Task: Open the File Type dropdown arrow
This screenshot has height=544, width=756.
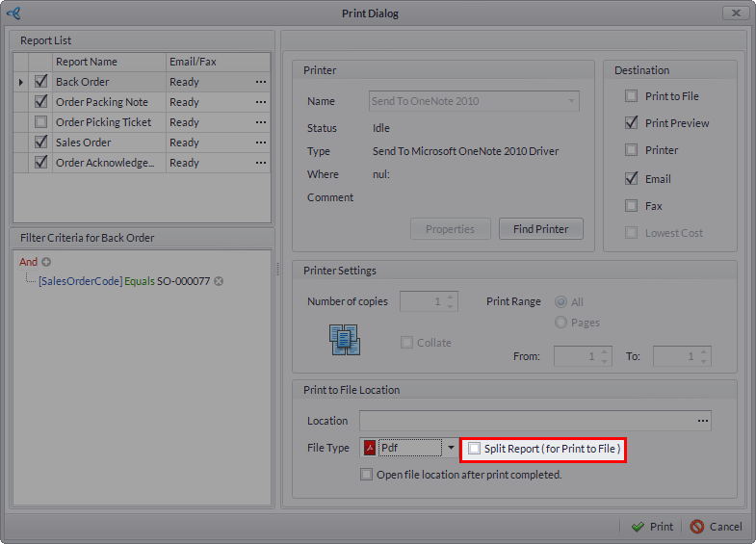Action: point(451,448)
